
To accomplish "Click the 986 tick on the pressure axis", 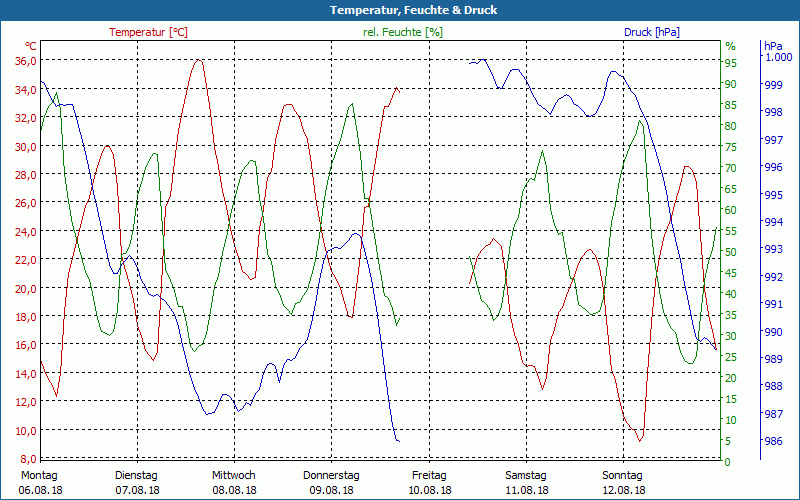I will point(773,441).
